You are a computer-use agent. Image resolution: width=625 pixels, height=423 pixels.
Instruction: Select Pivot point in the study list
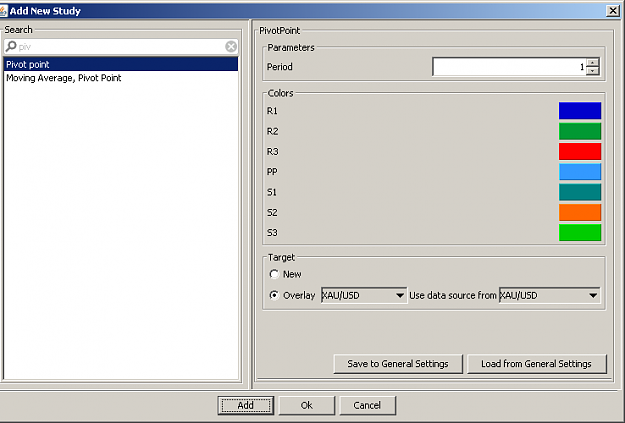pos(121,64)
